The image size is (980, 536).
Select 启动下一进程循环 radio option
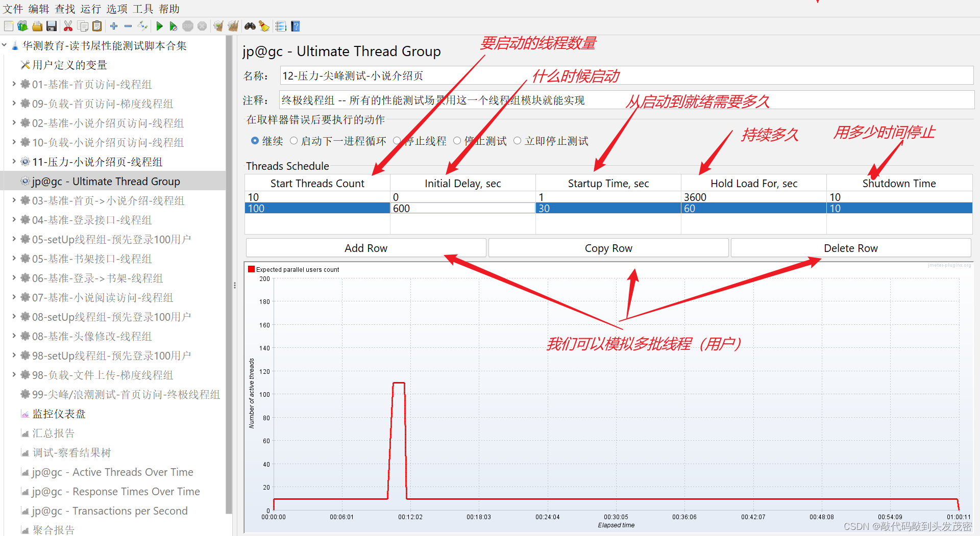[x=293, y=141]
